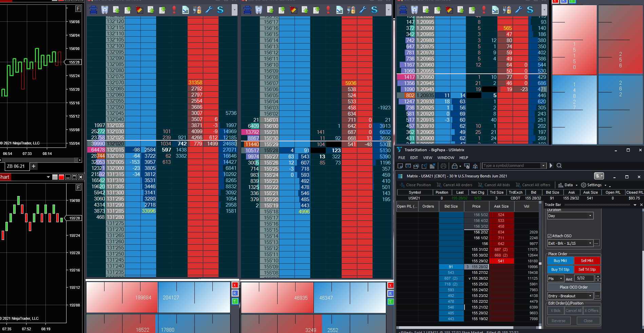Toggle red X button beside the 46935/46347 panel
This screenshot has height=333, width=644.
point(391,285)
